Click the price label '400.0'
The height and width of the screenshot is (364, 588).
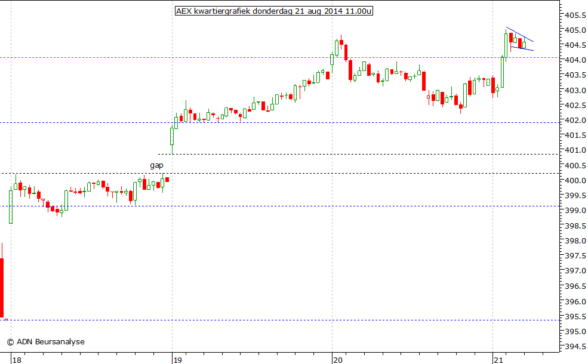[x=575, y=180]
